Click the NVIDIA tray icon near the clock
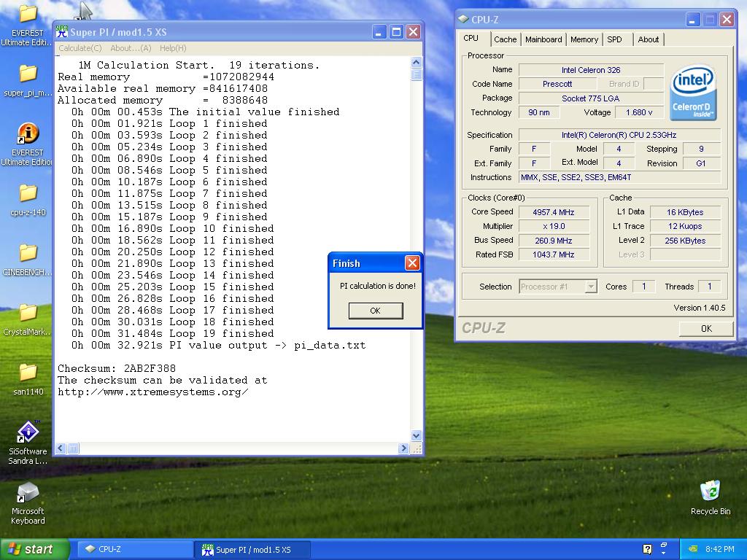The image size is (747, 560). pyautogui.click(x=693, y=549)
